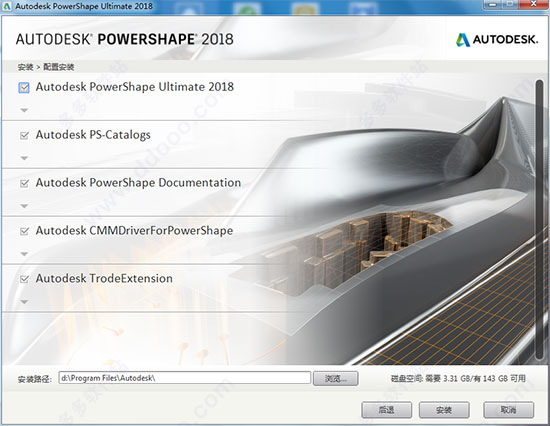The image size is (550, 426).
Task: Toggle Autodesk TrodeExtension checkbox
Action: click(x=24, y=279)
